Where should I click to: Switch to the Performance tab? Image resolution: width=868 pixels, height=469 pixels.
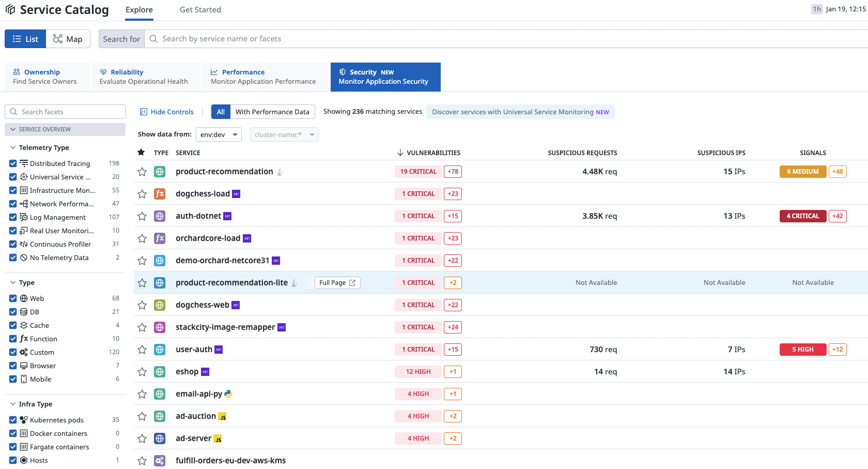tap(263, 77)
